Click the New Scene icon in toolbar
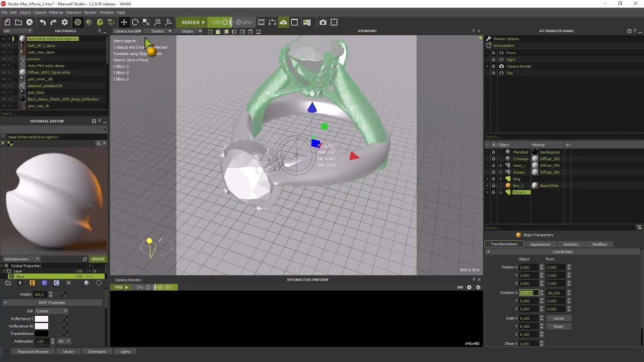The image size is (644, 362). [7, 22]
